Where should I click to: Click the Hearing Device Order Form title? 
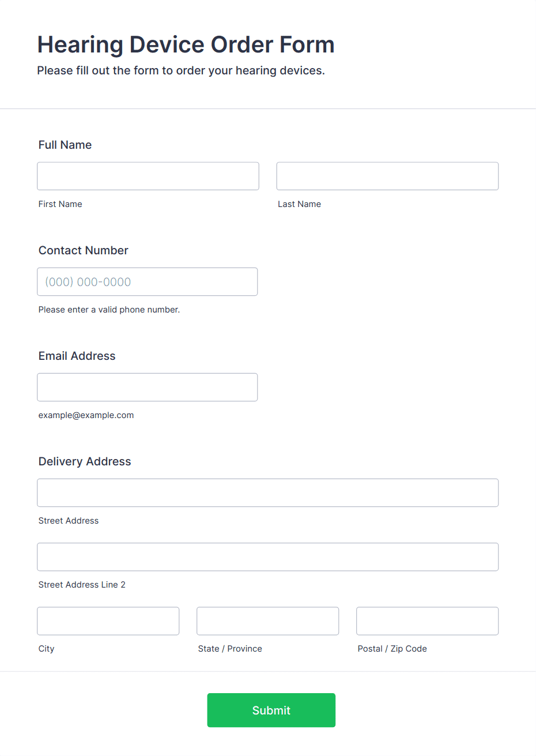tap(186, 44)
